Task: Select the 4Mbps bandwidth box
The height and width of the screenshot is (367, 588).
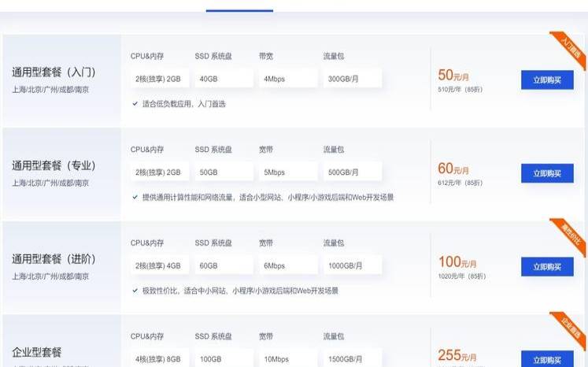Action: pos(288,79)
